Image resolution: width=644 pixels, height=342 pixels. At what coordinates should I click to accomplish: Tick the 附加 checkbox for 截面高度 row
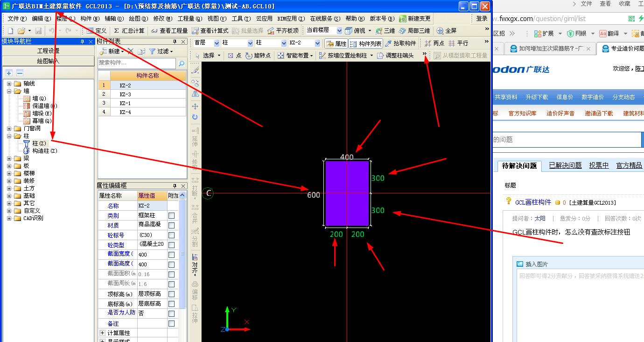click(x=171, y=264)
